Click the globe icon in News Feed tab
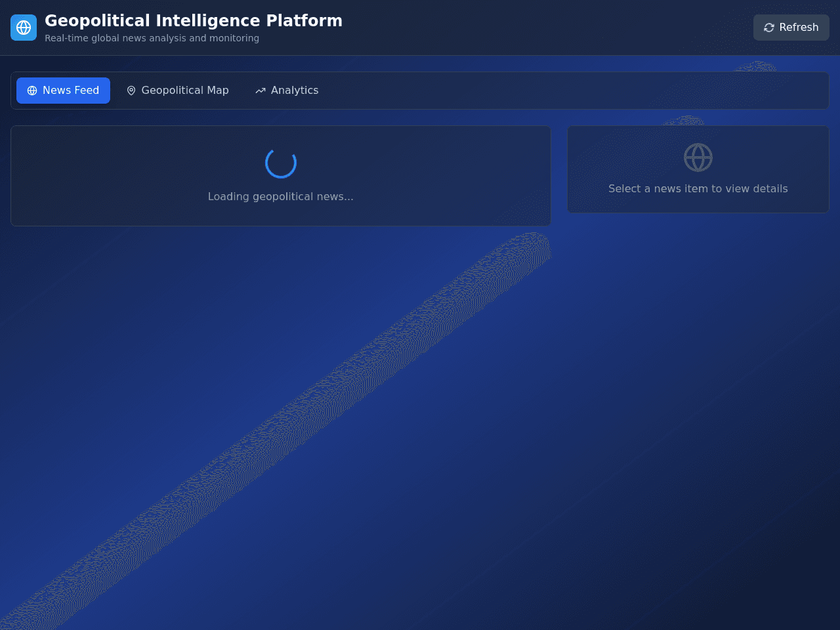The height and width of the screenshot is (630, 840). tap(32, 91)
